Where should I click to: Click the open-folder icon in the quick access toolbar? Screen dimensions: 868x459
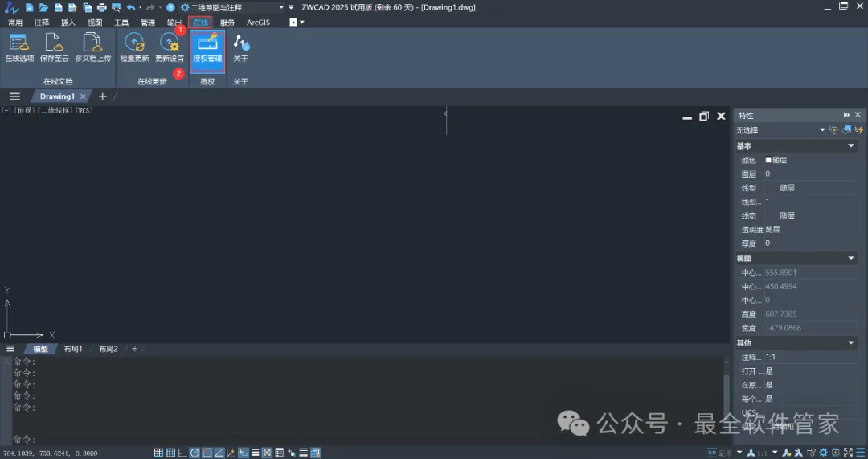(43, 8)
